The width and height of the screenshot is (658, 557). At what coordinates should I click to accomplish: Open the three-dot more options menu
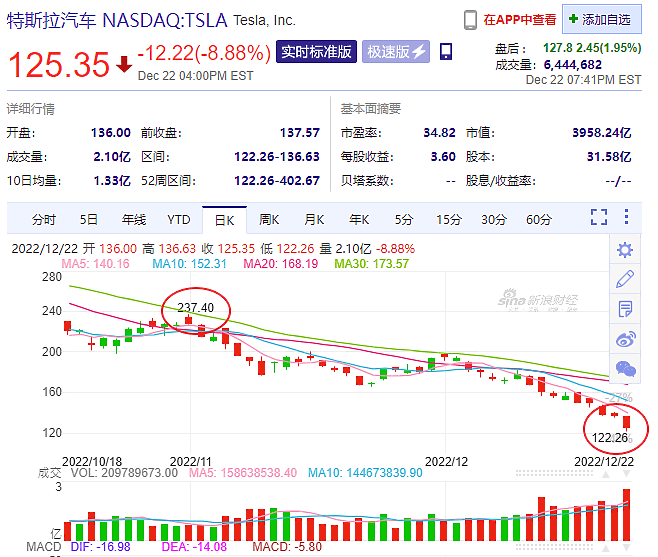[626, 217]
